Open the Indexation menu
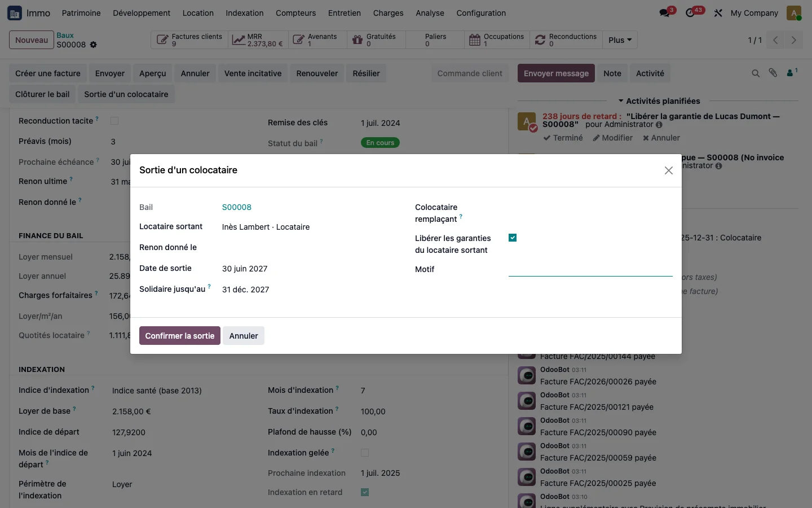 pos(245,13)
